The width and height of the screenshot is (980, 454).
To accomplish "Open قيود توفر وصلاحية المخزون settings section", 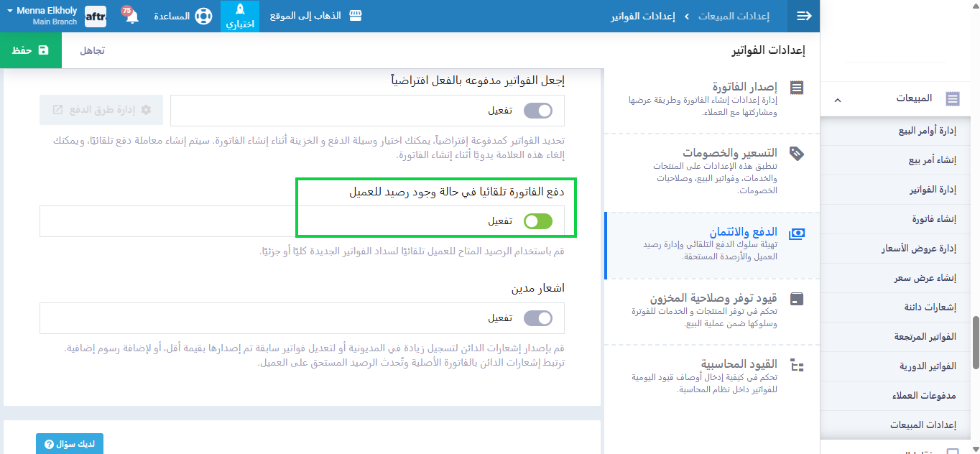I will (x=713, y=298).
